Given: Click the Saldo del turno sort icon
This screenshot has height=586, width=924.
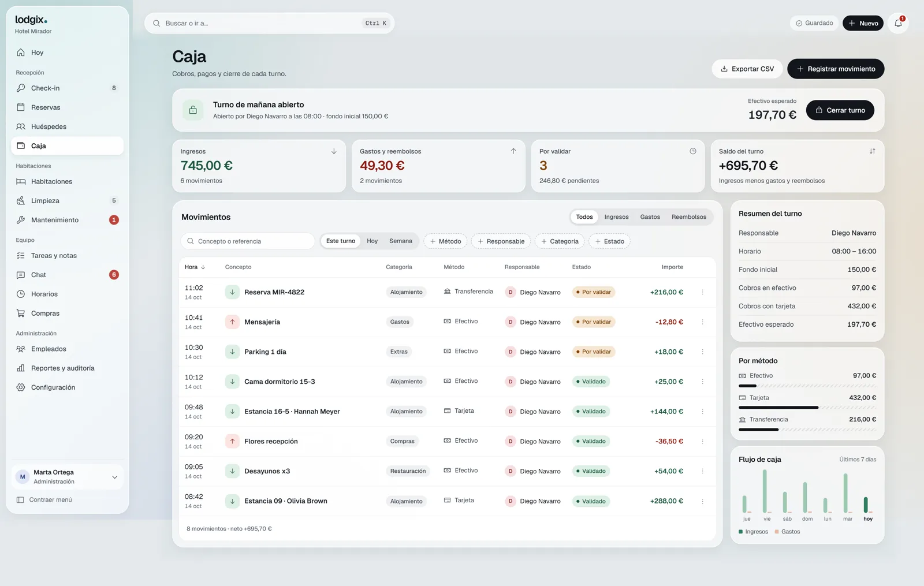Looking at the screenshot, I should click(872, 151).
